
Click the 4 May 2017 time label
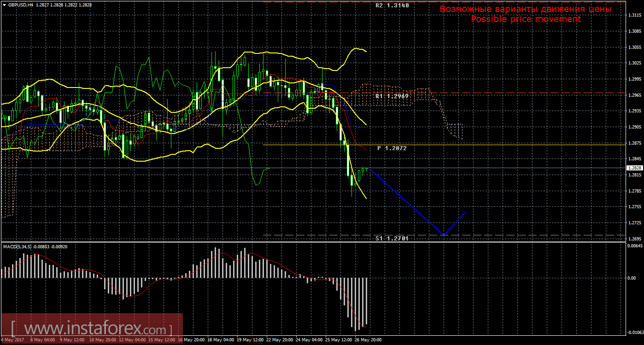12,340
